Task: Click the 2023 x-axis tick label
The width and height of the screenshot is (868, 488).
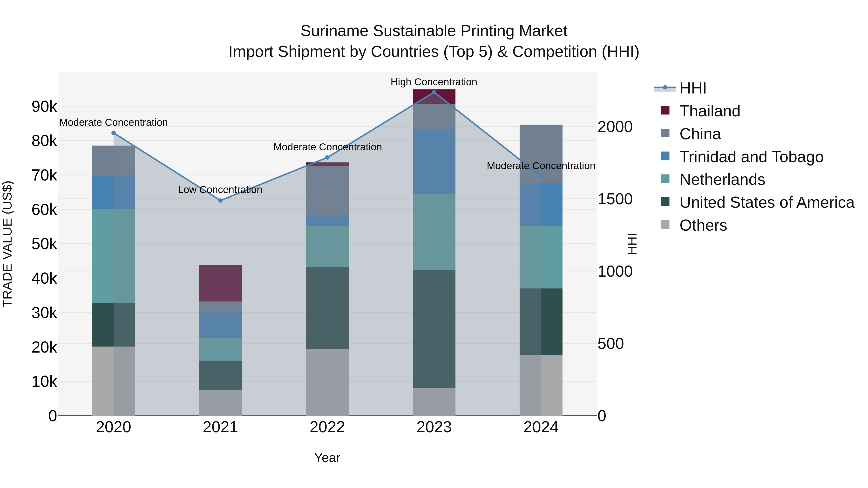Action: (x=434, y=427)
